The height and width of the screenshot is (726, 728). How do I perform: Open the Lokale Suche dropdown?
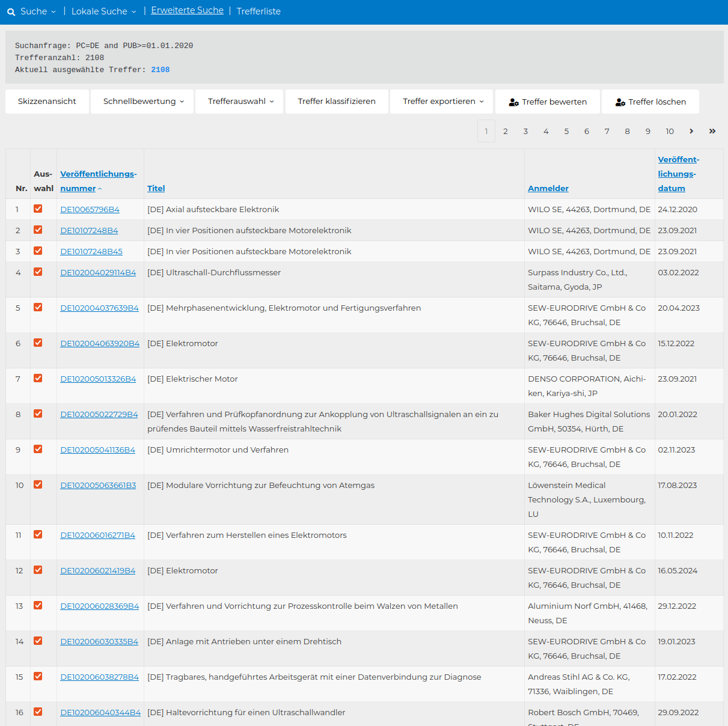pos(104,11)
